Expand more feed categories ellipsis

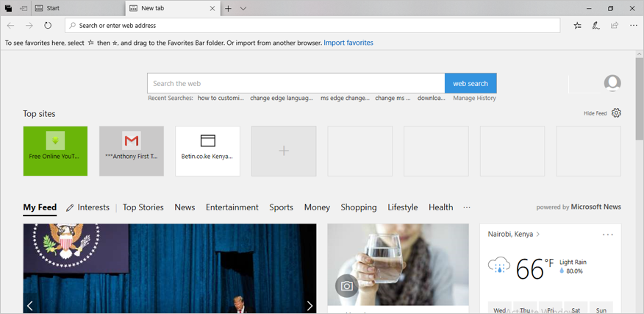click(466, 207)
